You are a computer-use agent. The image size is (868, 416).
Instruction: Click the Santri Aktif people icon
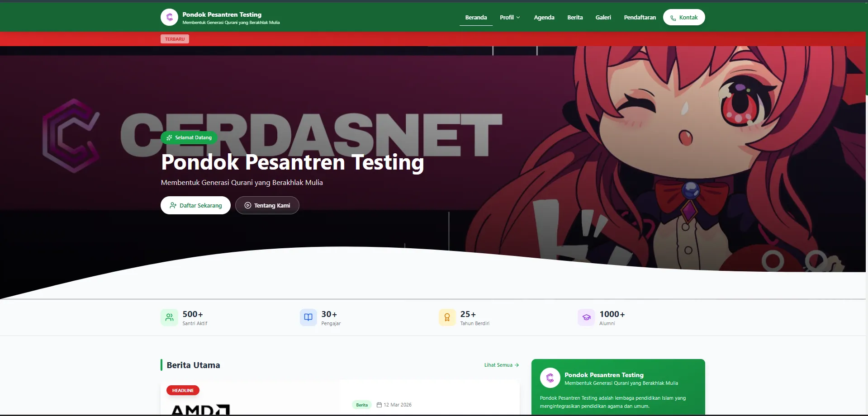169,317
